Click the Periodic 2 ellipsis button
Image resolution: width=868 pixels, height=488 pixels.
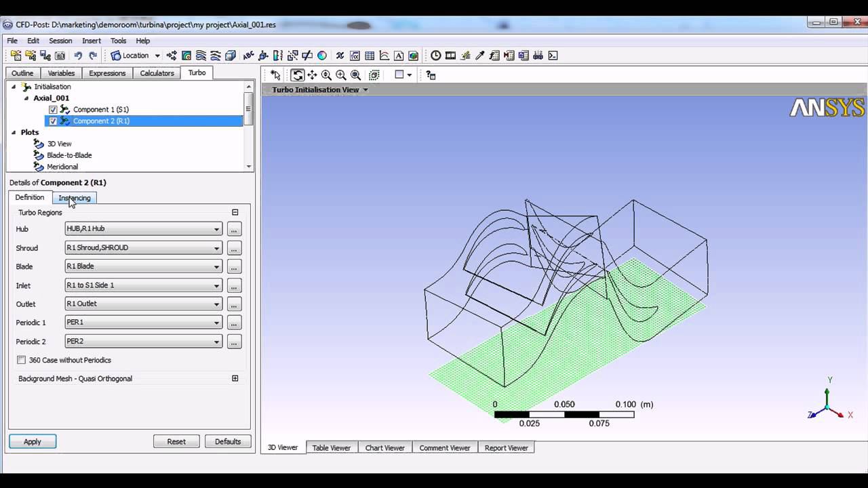(234, 342)
